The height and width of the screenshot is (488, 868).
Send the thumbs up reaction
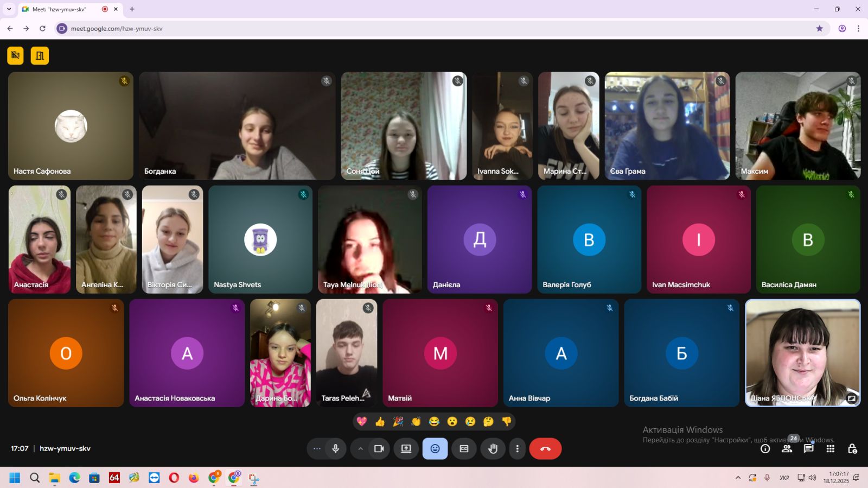point(380,422)
